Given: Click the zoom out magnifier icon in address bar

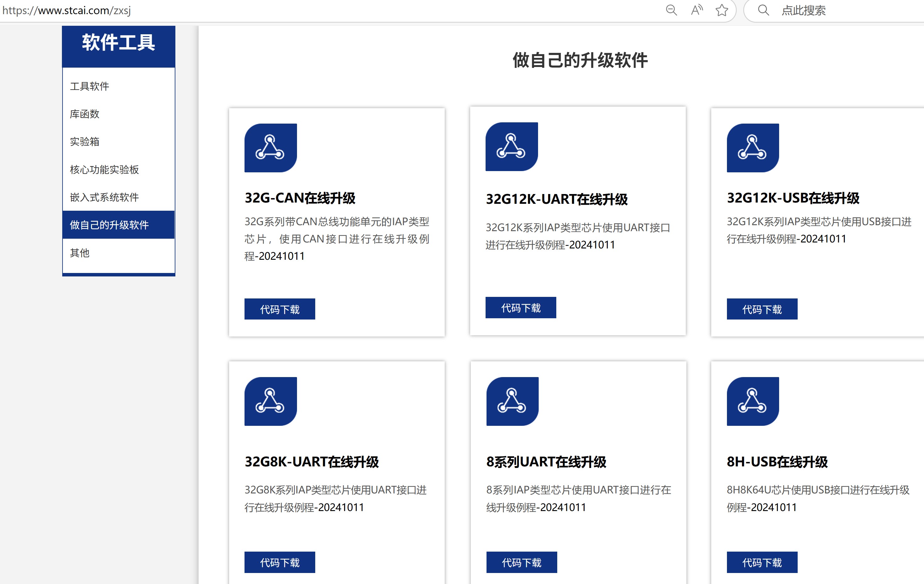Looking at the screenshot, I should point(671,10).
